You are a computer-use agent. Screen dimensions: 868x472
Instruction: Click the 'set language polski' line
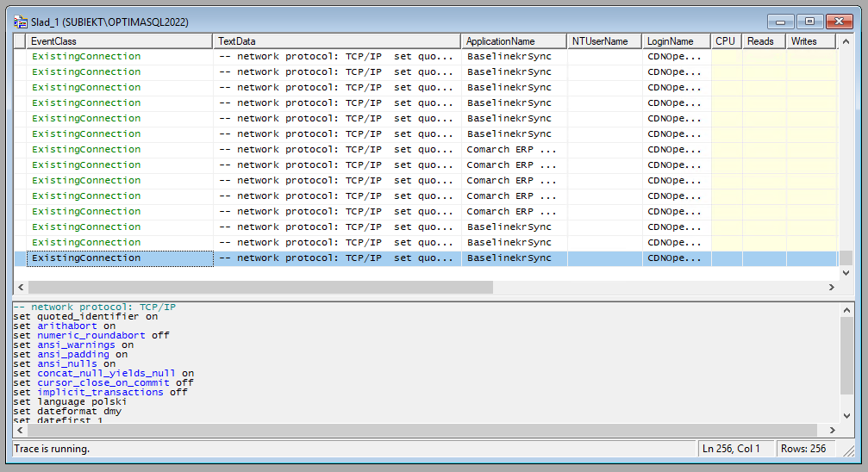tap(71, 401)
